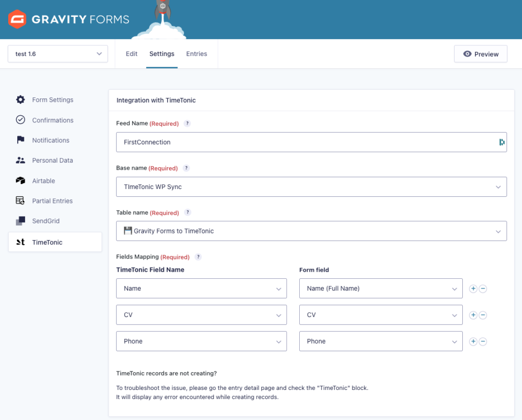522x420 pixels.
Task: Open the Name (Full Name) form field dropdown
Action: [x=380, y=288]
